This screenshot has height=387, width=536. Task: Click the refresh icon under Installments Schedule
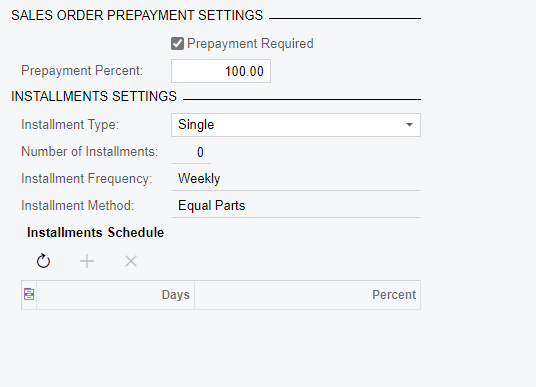[43, 261]
